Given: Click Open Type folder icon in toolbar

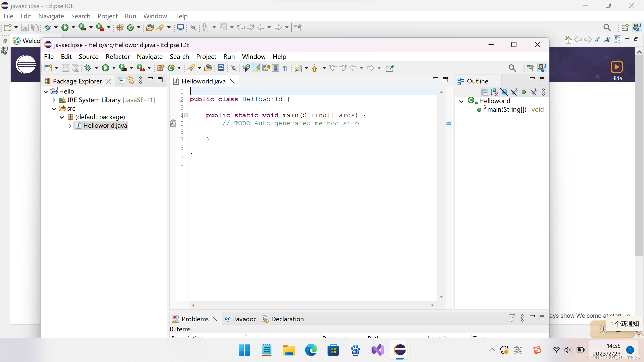Looking at the screenshot, I should [x=208, y=68].
